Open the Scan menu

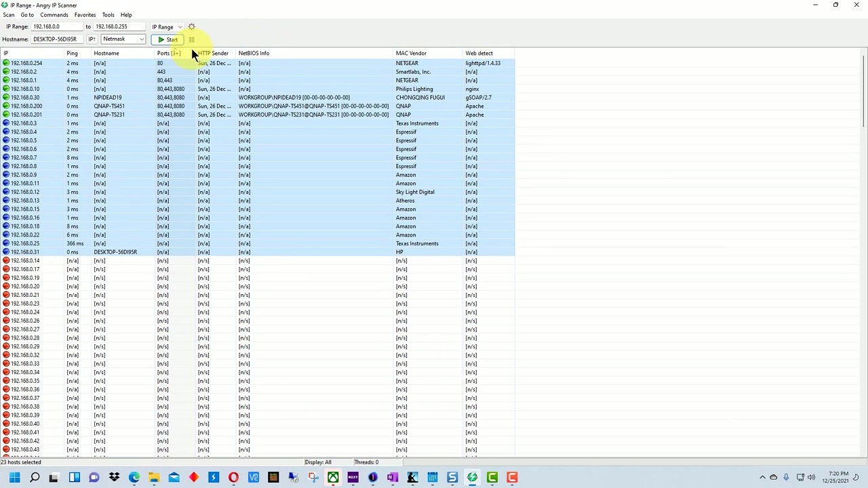[9, 14]
